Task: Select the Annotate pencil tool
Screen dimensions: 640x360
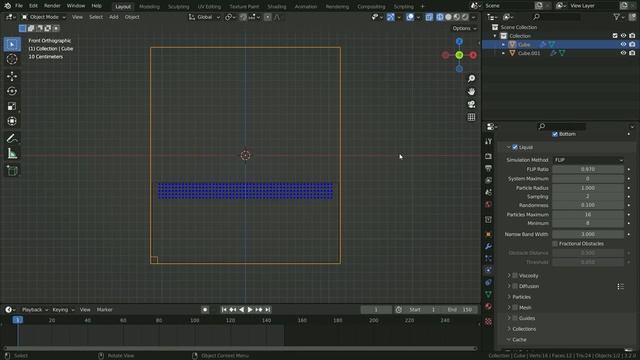Action: pos(12,138)
